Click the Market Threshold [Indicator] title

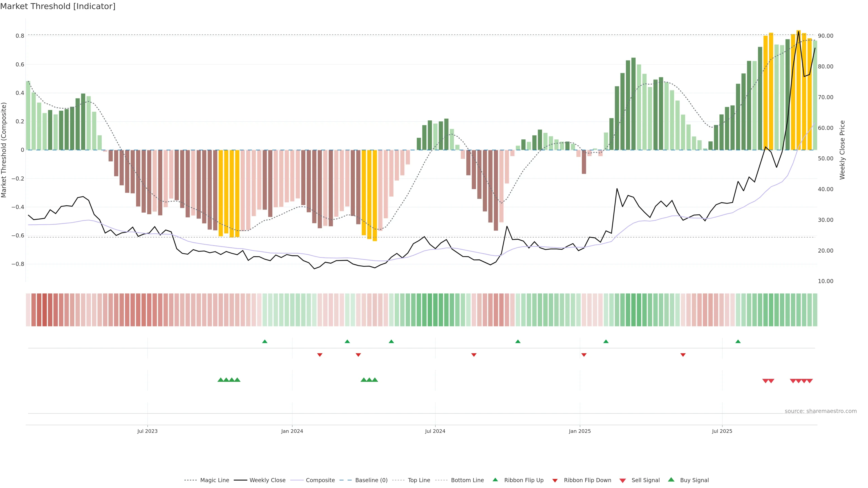[x=58, y=6]
